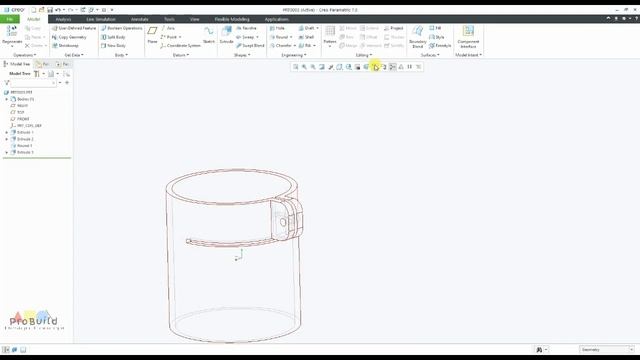Open the Tools ribbon tab
Viewport: 640px width, 360px height.
169,19
